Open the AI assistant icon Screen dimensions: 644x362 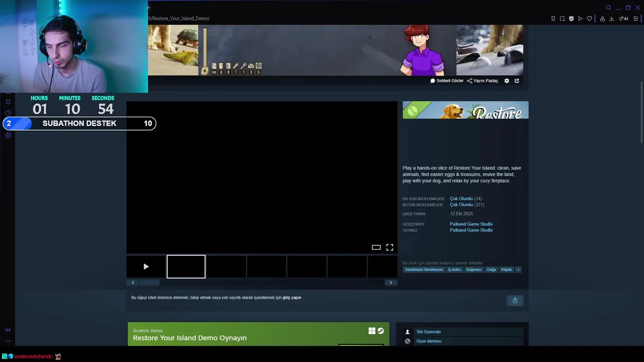coord(623,19)
